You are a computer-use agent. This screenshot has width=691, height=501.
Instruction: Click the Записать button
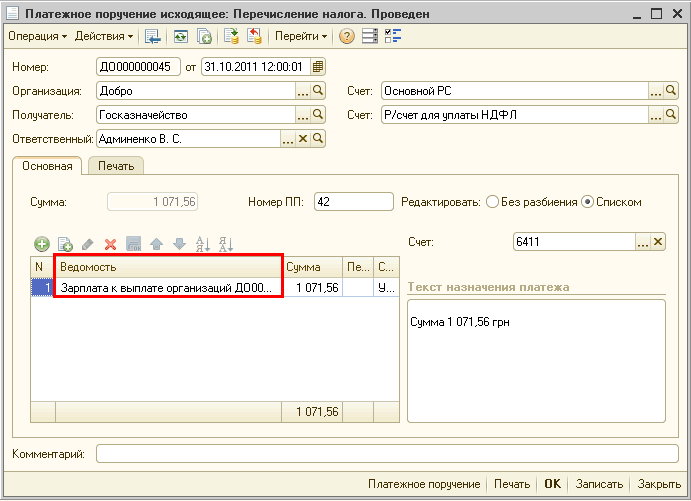pos(599,484)
